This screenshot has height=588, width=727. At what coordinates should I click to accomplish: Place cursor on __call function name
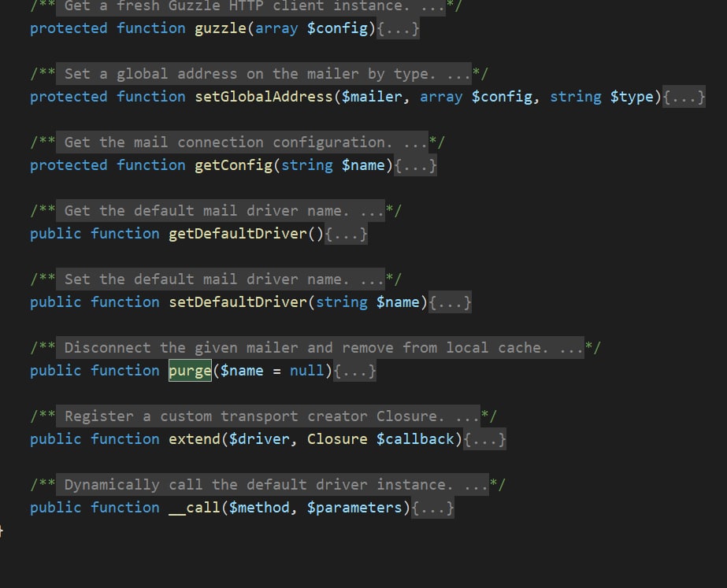195,508
